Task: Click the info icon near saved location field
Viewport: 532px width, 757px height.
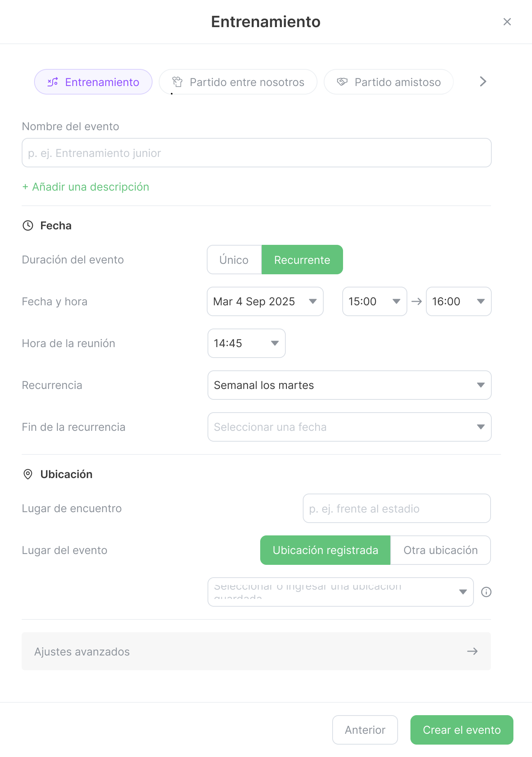Action: point(487,592)
